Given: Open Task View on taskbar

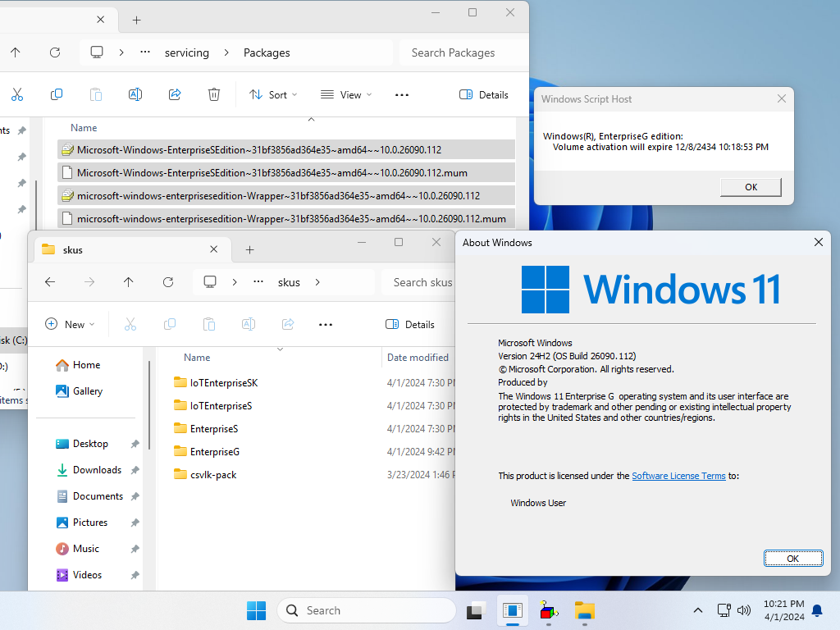Looking at the screenshot, I should [475, 610].
